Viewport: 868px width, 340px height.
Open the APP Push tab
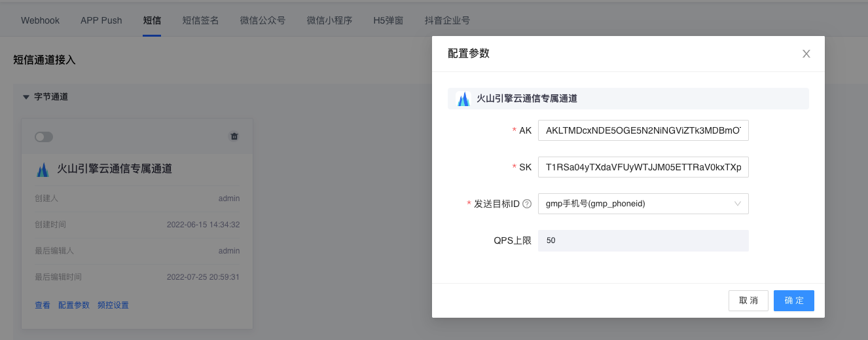pyautogui.click(x=101, y=20)
